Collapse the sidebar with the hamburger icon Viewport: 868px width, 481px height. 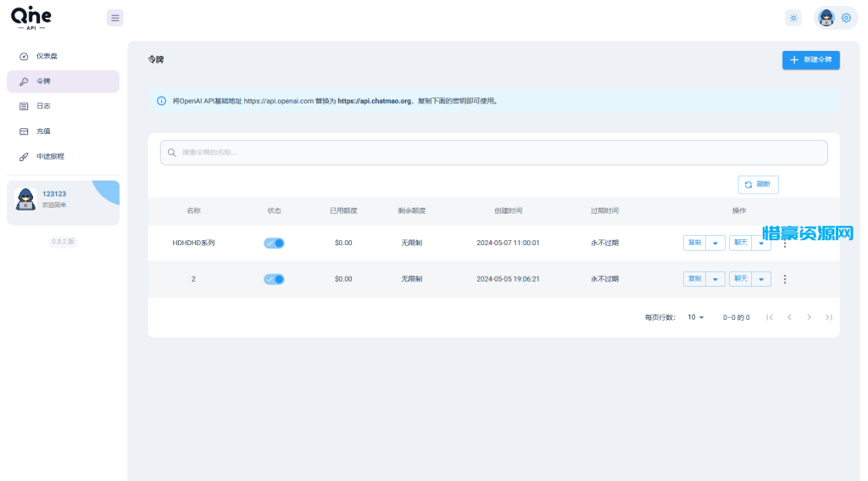[x=115, y=18]
